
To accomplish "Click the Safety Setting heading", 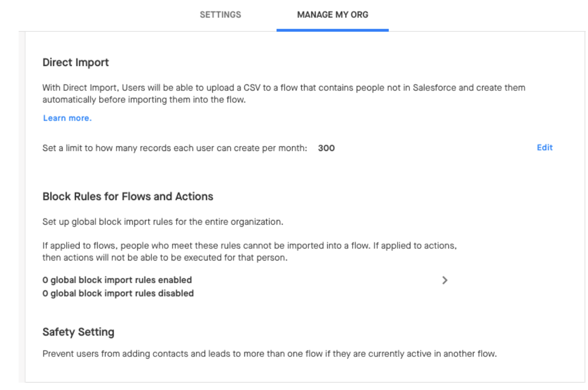I will pos(78,332).
